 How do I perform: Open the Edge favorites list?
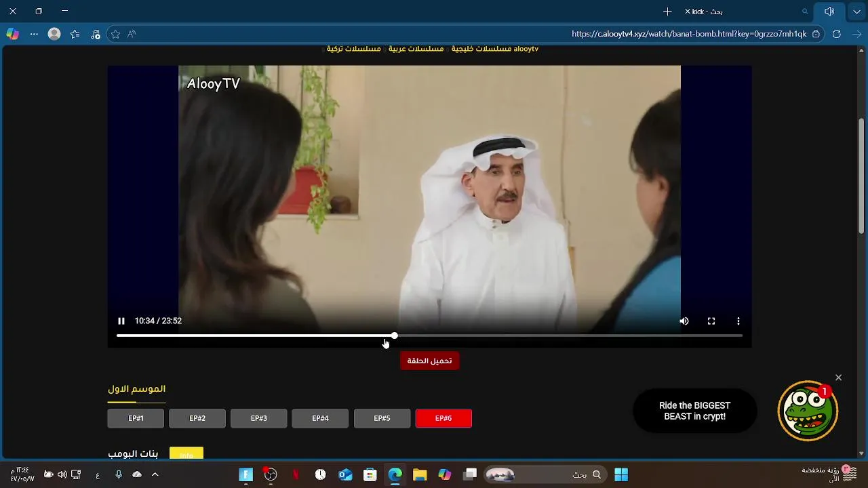pyautogui.click(x=75, y=34)
